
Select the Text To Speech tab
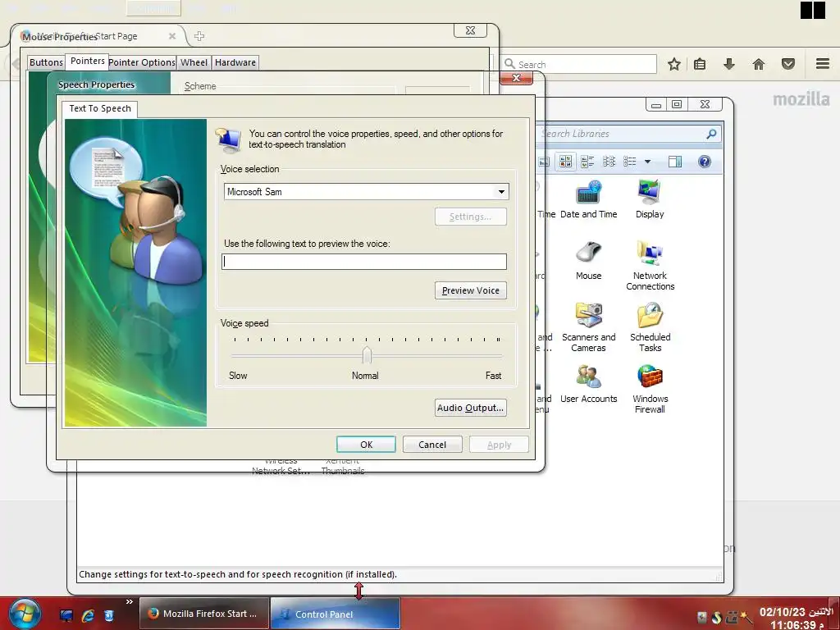100,108
